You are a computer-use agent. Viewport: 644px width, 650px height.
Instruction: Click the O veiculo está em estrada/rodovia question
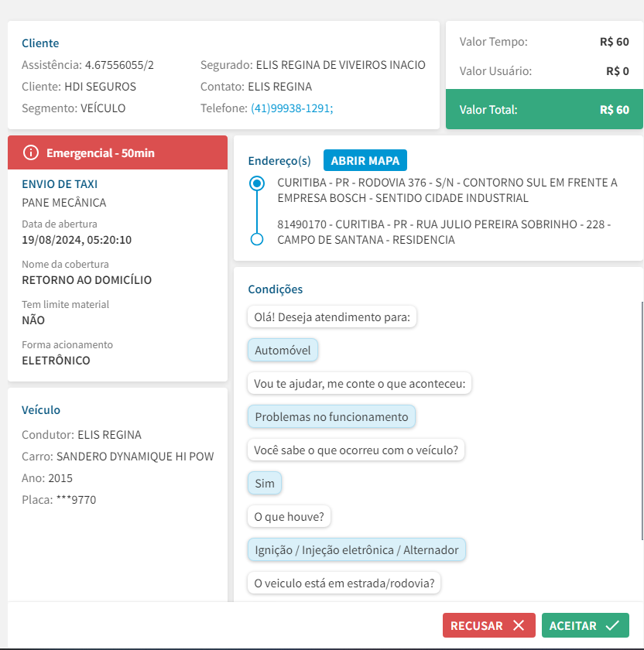[x=344, y=583]
